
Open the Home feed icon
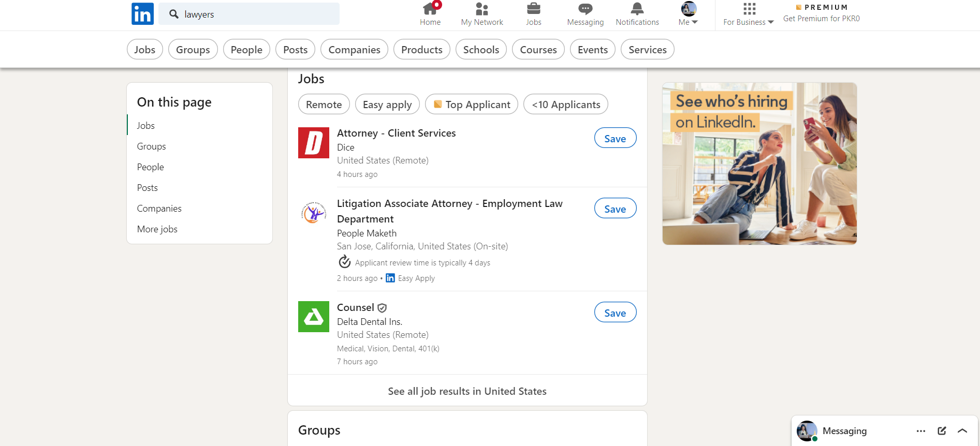tap(430, 9)
